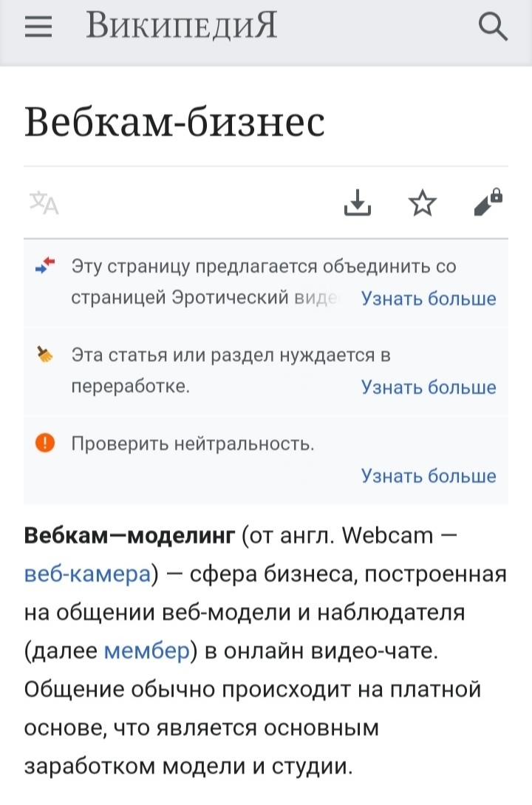Viewport: 532px width, 805px height.
Task: Click the 'Вебкам-бизнес' article title
Action: 174,122
